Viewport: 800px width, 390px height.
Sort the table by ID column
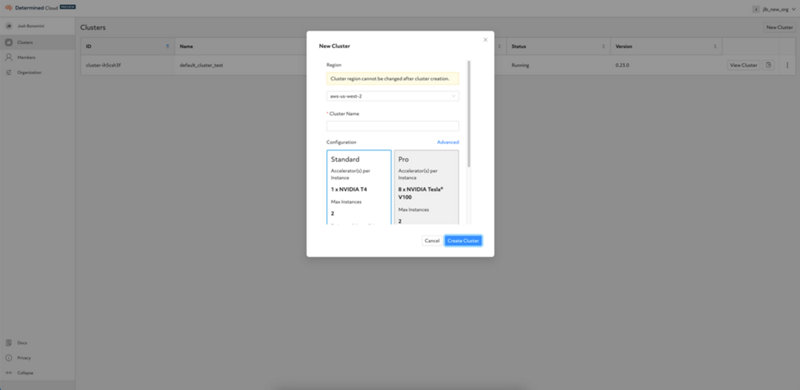(167, 46)
